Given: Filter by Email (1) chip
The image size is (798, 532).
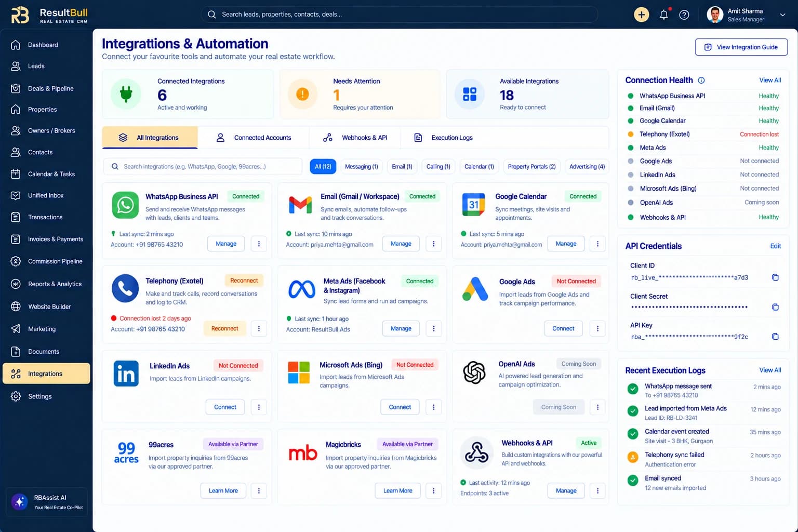Looking at the screenshot, I should click(x=402, y=167).
